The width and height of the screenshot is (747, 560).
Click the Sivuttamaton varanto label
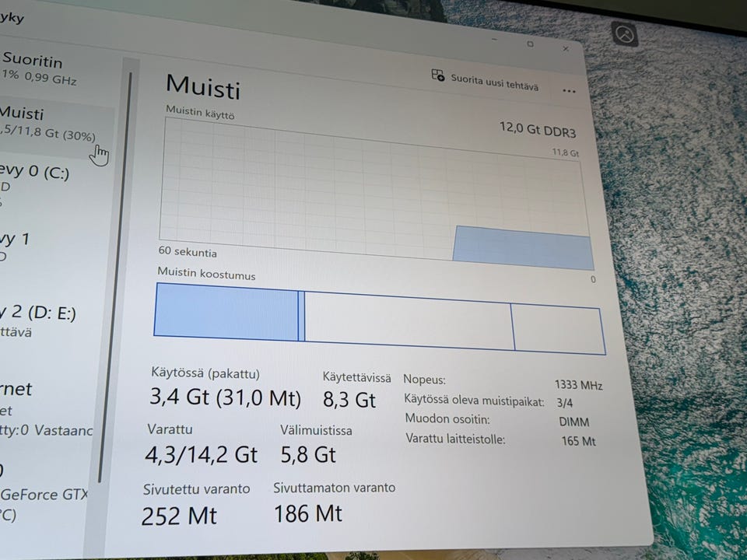click(x=334, y=488)
